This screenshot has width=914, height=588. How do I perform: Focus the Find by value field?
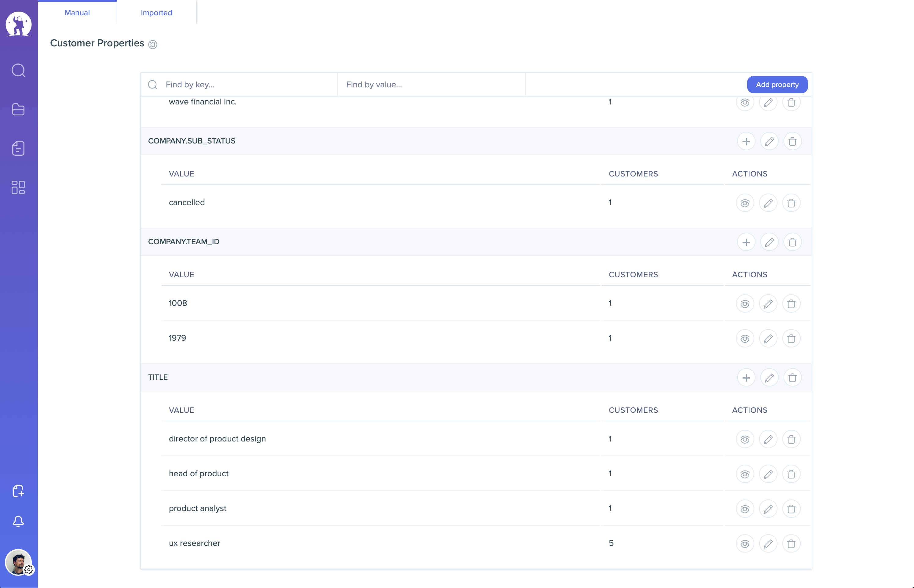coord(432,84)
